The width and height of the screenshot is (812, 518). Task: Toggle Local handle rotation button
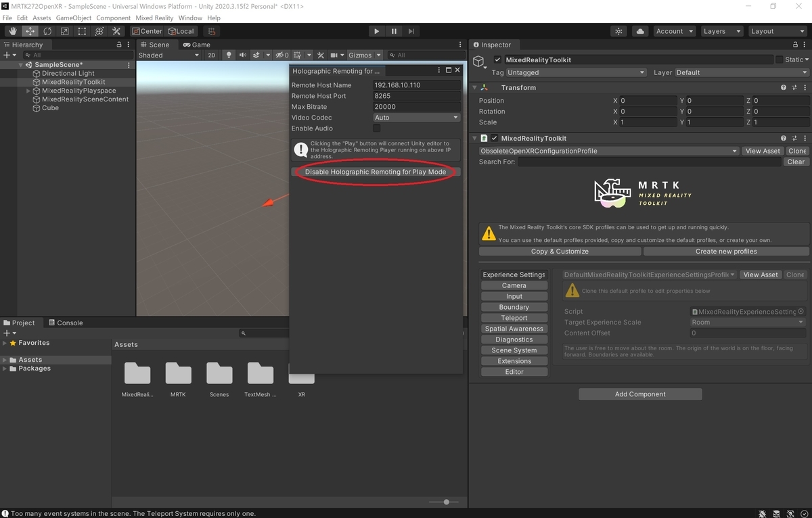181,31
